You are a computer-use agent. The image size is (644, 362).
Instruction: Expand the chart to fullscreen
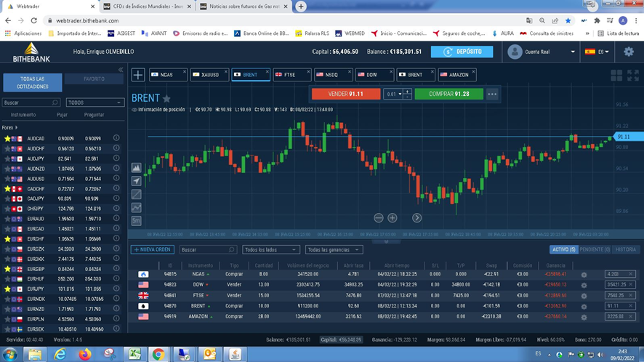pyautogui.click(x=633, y=75)
